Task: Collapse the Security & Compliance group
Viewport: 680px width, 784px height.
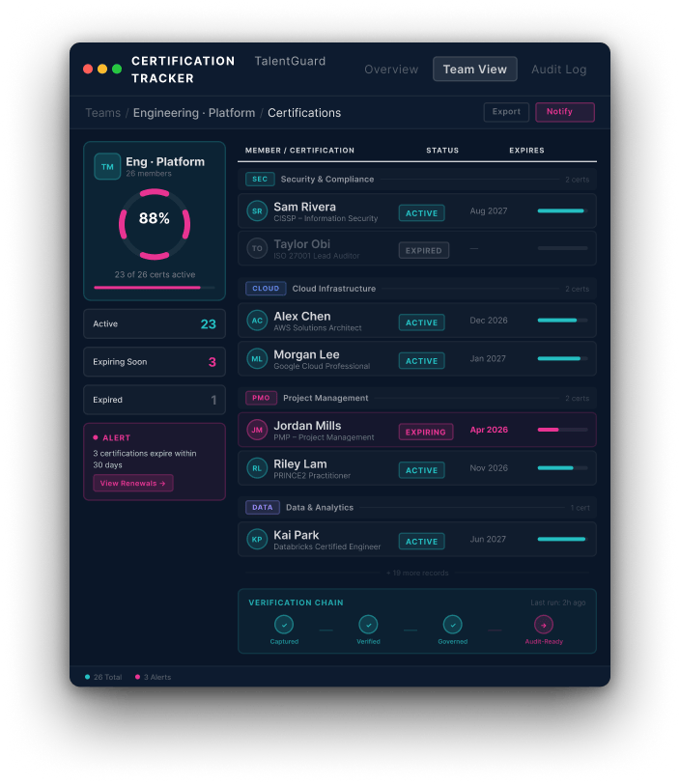Action: pos(326,180)
